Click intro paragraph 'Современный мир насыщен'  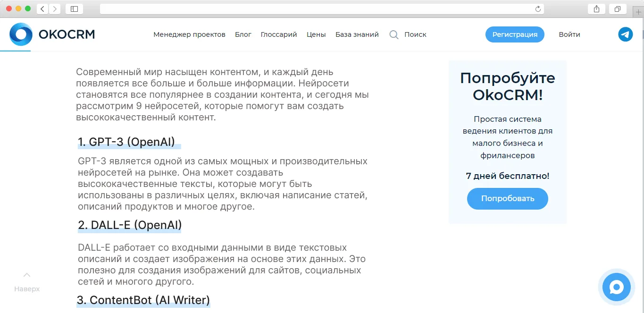(222, 95)
